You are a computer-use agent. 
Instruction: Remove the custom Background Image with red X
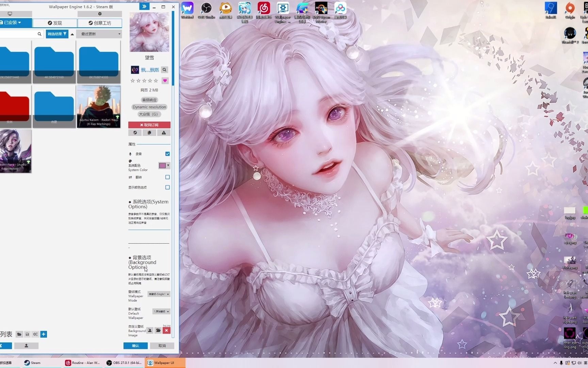point(166,331)
